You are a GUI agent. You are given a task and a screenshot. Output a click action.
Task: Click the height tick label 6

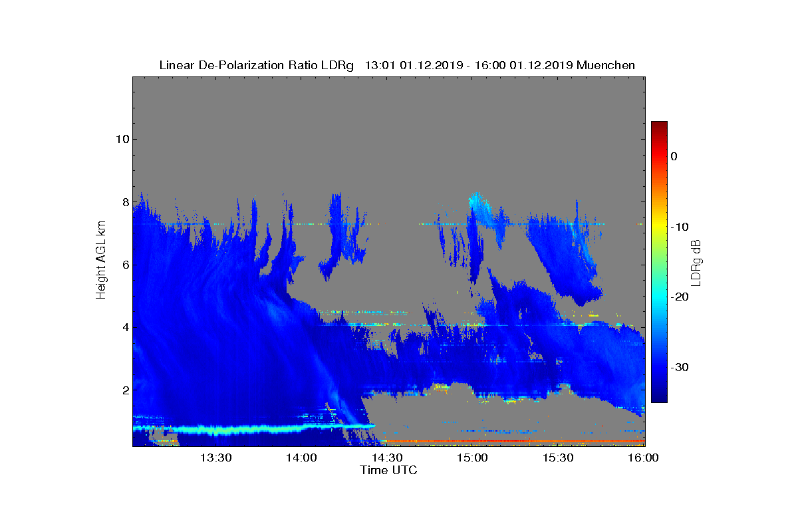click(x=125, y=265)
